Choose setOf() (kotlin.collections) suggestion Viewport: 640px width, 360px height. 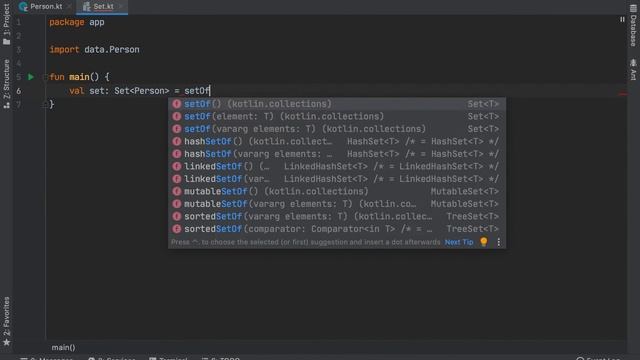(x=337, y=104)
